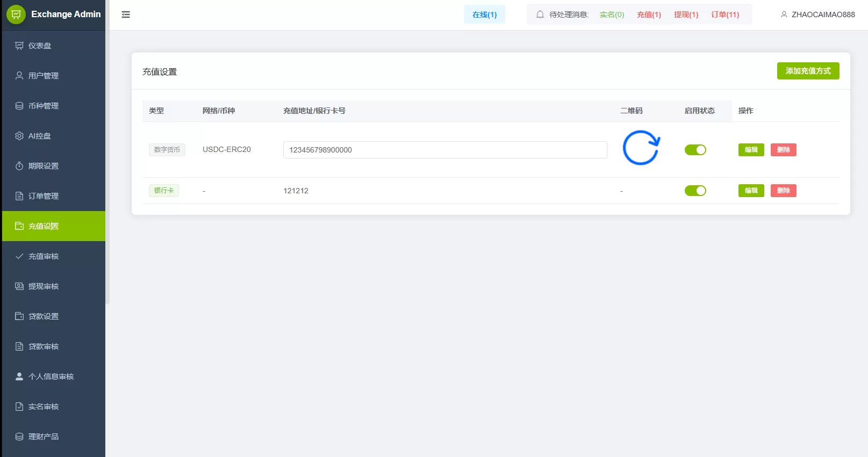Image resolution: width=868 pixels, height=457 pixels.
Task: Disable the USDC-ERC20 recharge toggle
Action: pos(695,150)
